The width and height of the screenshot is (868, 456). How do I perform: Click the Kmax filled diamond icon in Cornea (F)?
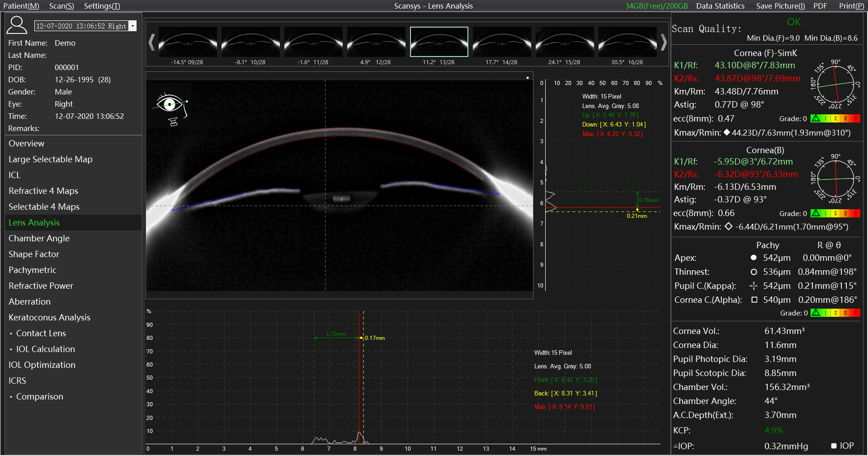[x=726, y=132]
